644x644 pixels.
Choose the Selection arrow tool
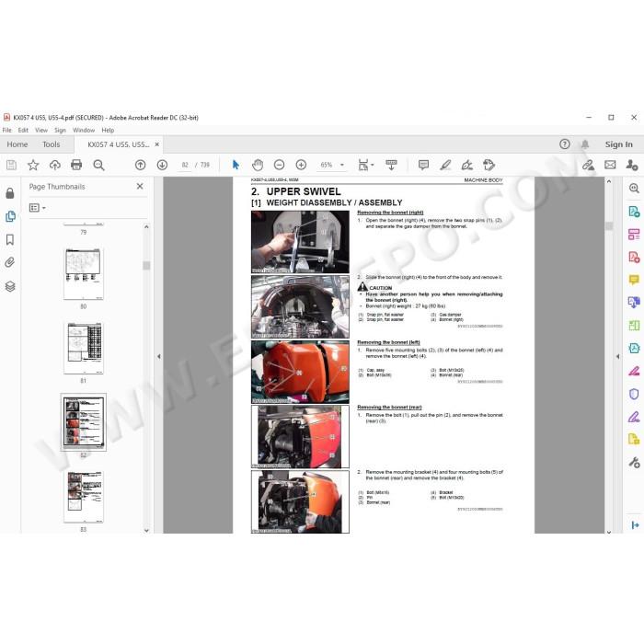point(236,165)
